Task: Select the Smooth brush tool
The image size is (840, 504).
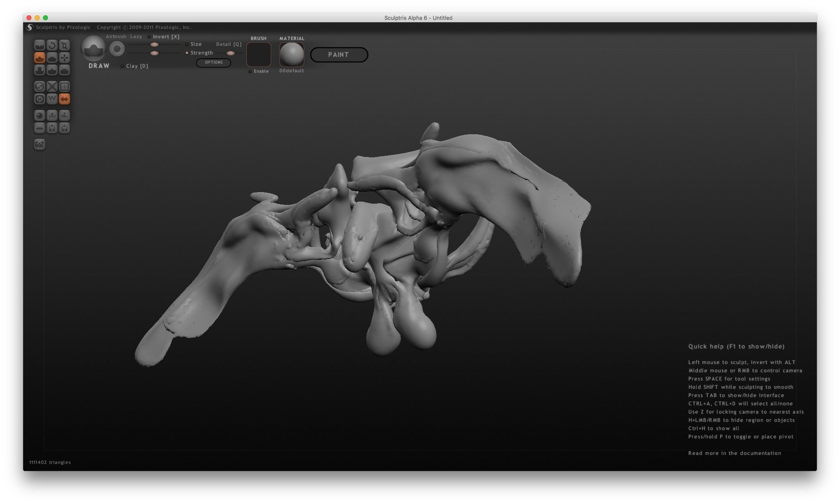Action: click(x=64, y=70)
